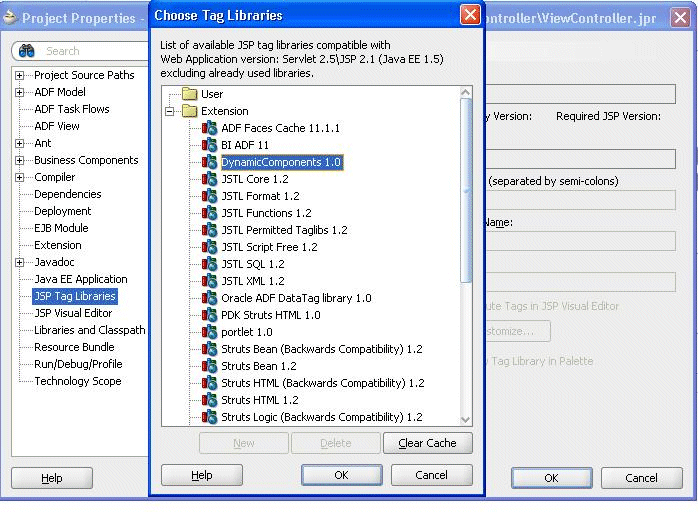The width and height of the screenshot is (698, 512).
Task: Expand the Business Components node
Action: 19,160
